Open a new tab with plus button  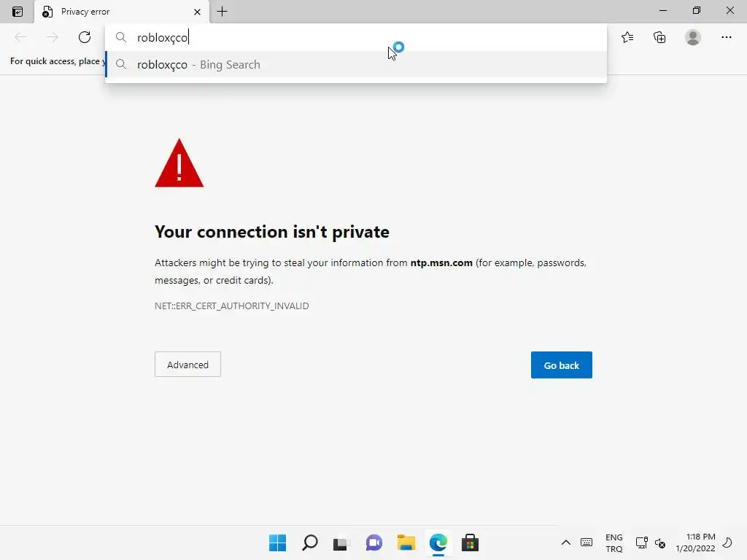point(222,12)
